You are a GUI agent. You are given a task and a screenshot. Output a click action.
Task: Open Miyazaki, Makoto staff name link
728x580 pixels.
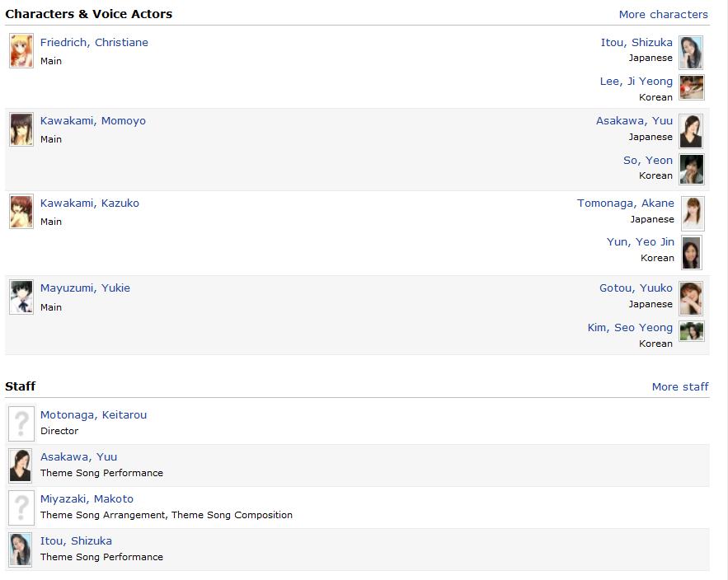pos(87,498)
